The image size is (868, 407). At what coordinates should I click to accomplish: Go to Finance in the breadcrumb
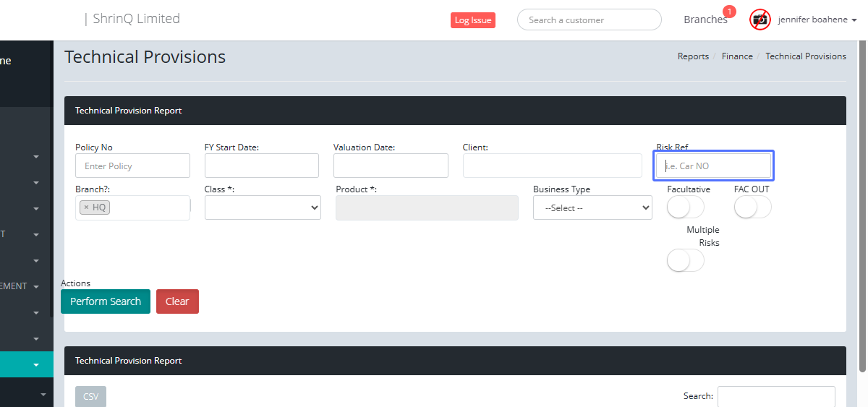737,56
